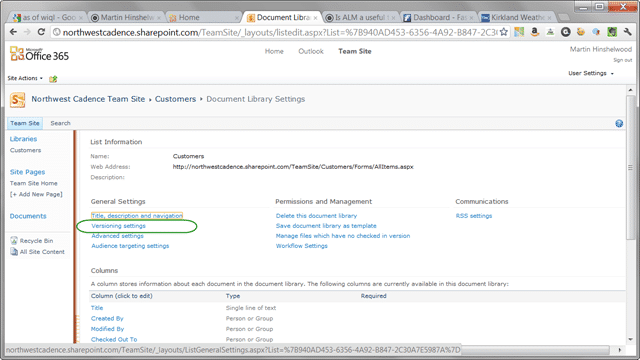This screenshot has width=640, height=360.
Task: Click the folder navigate-up icon beside Site Actions
Action: (x=53, y=79)
